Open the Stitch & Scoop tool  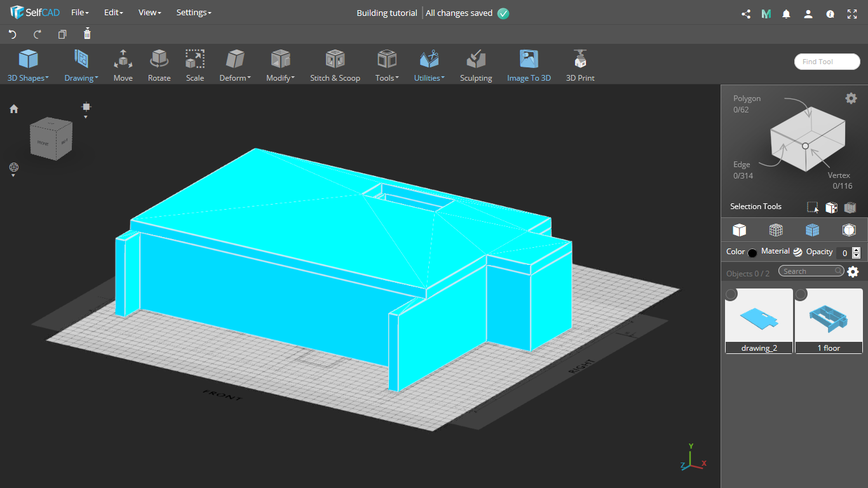tap(335, 66)
